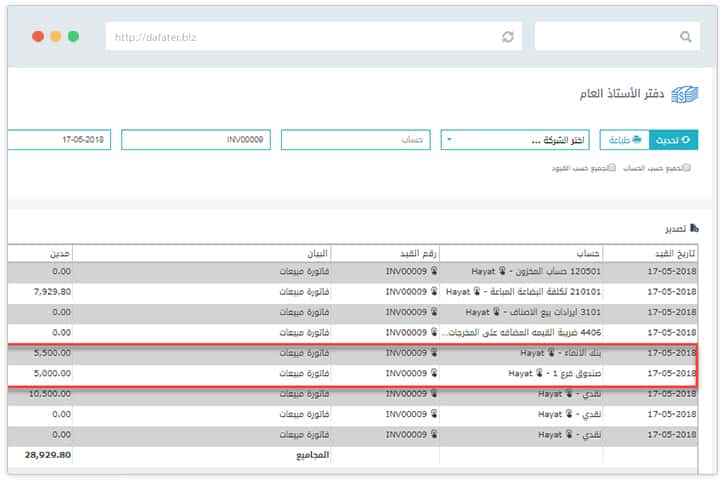Enable group by account checkbox

[685, 168]
